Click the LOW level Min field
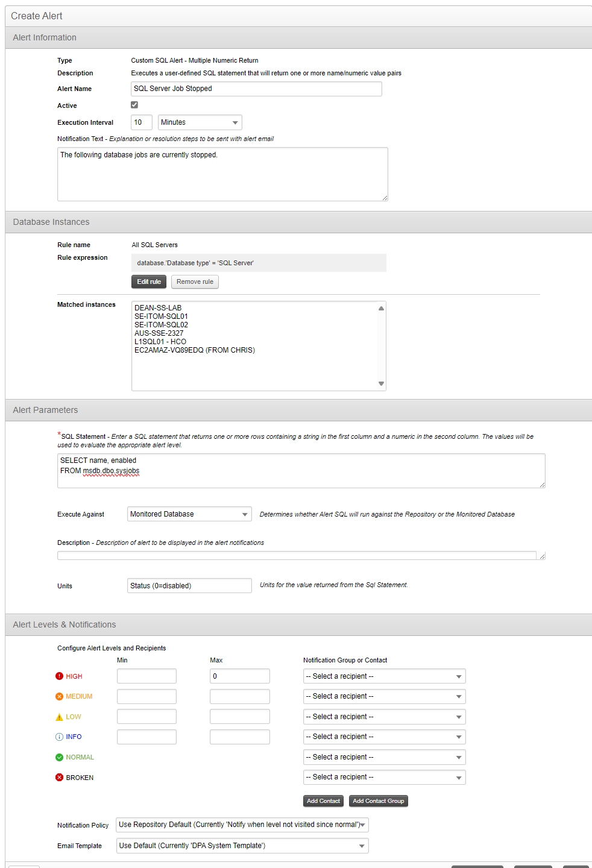Screen dimensions: 592x868 [146, 717]
